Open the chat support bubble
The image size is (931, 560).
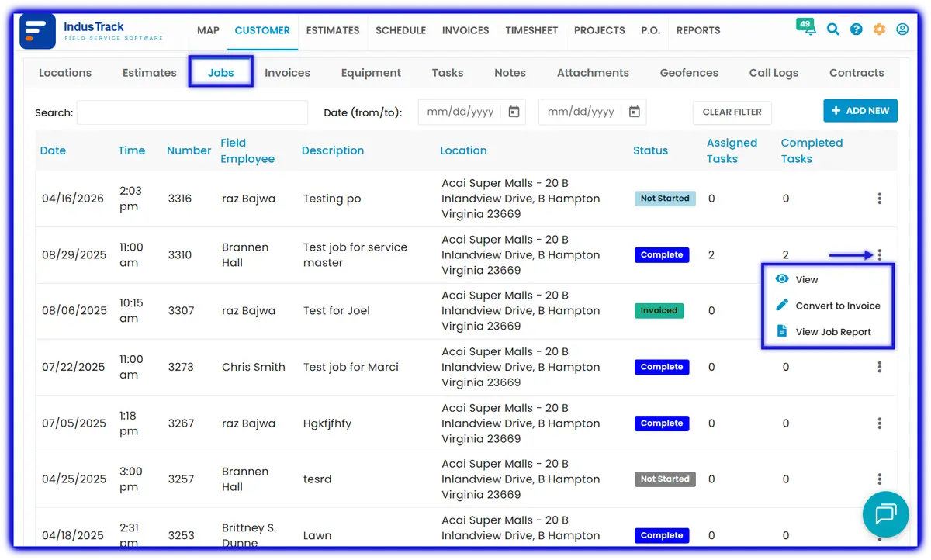pos(885,514)
